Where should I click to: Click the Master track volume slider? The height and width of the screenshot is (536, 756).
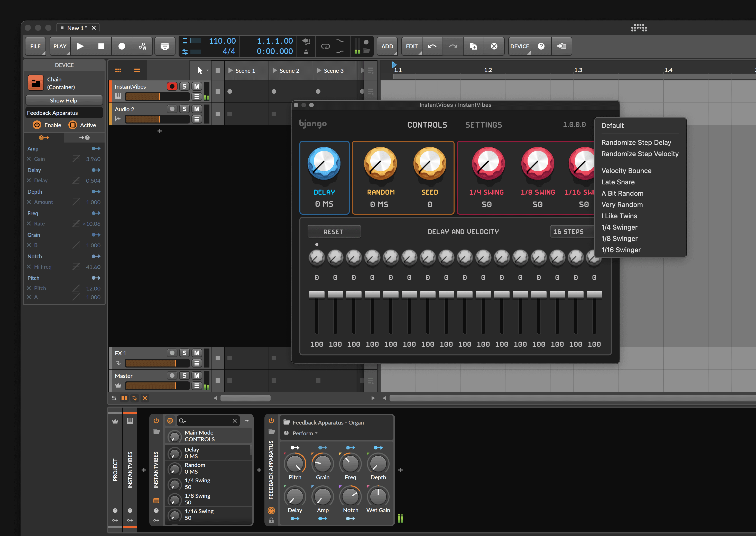pos(157,385)
